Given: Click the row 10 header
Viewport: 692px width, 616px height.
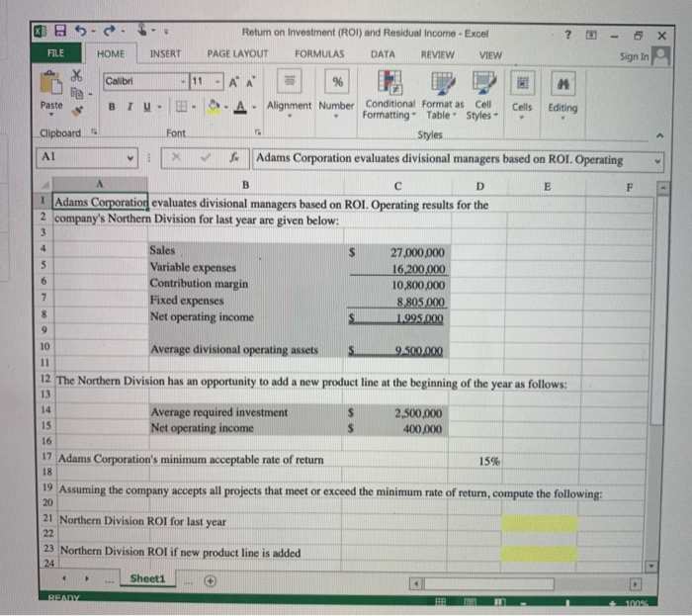Looking at the screenshot, I should [x=45, y=346].
